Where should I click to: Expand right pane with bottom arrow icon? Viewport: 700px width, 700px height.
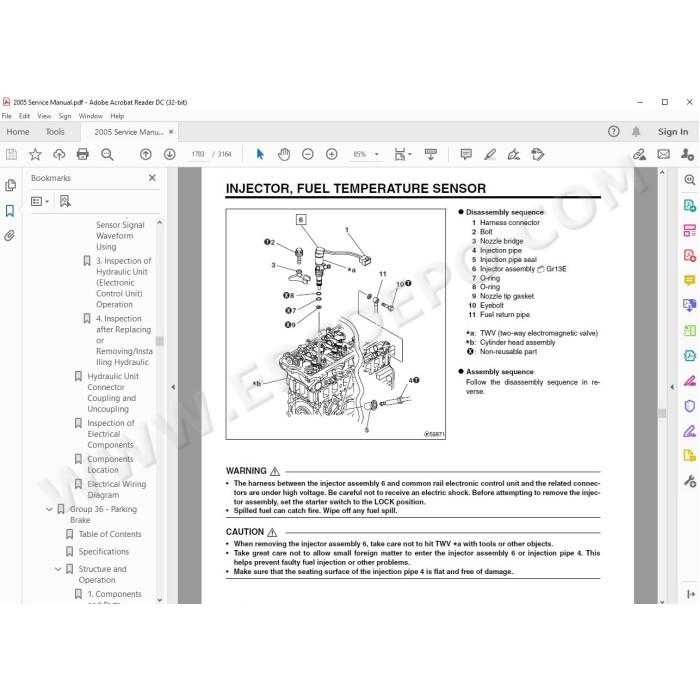click(x=691, y=594)
